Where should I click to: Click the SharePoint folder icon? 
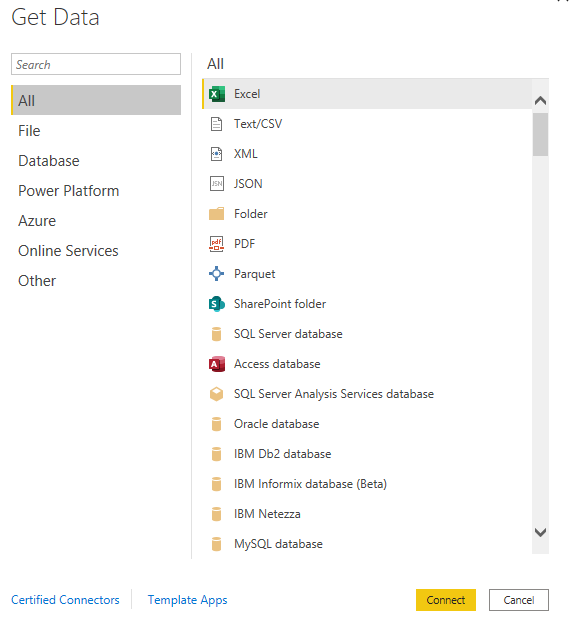217,304
